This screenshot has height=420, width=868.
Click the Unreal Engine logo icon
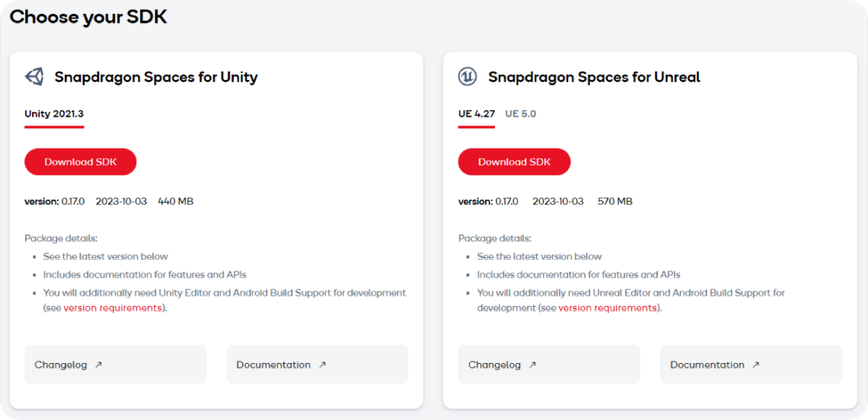pos(468,76)
